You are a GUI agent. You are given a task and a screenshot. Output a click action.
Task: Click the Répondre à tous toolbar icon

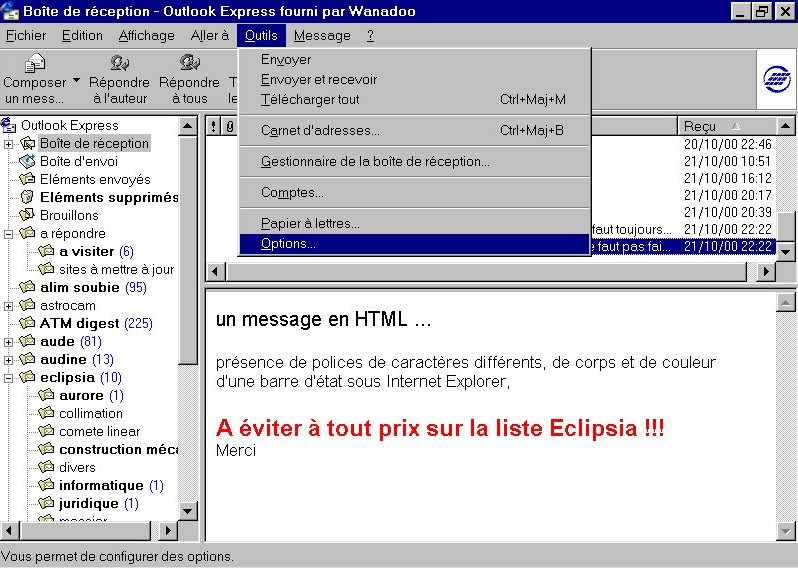click(x=189, y=63)
